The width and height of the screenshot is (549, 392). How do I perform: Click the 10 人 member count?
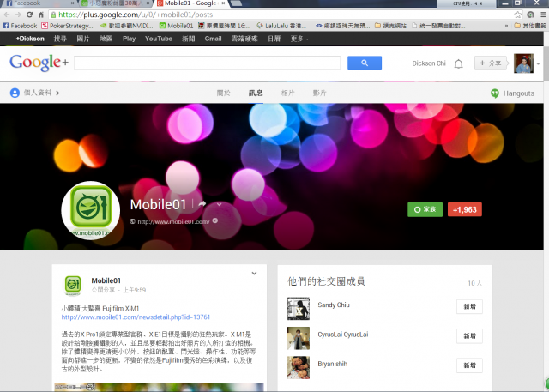(x=474, y=283)
